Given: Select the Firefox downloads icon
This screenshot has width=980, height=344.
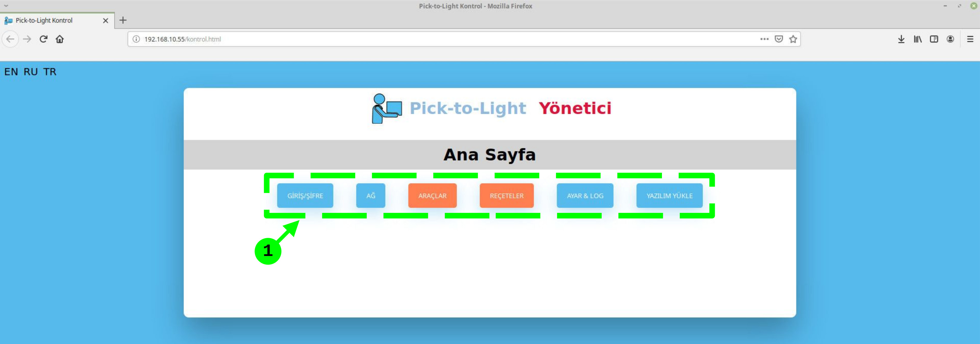Looking at the screenshot, I should click(x=901, y=39).
